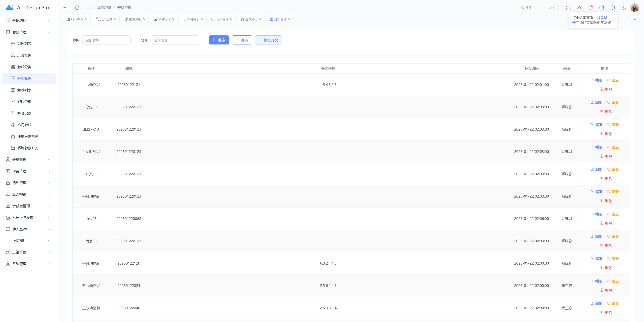
Task: Switch to the 财务分析 tab
Action: (x=135, y=19)
